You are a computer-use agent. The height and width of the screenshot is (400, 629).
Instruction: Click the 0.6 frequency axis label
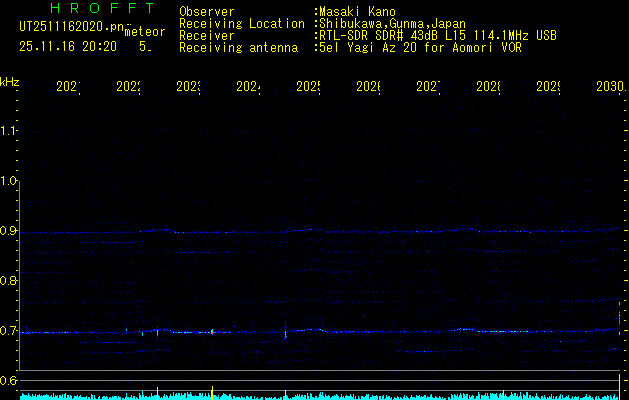tap(9, 381)
